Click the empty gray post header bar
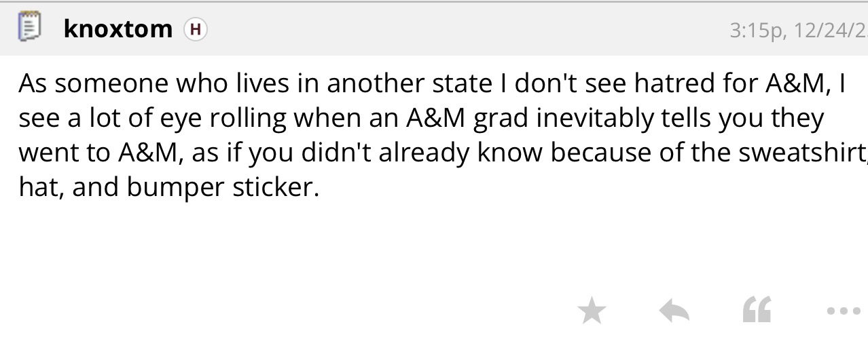 [462, 29]
